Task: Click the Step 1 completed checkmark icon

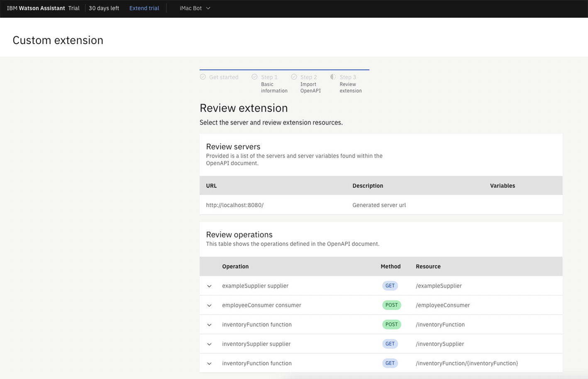Action: (254, 77)
